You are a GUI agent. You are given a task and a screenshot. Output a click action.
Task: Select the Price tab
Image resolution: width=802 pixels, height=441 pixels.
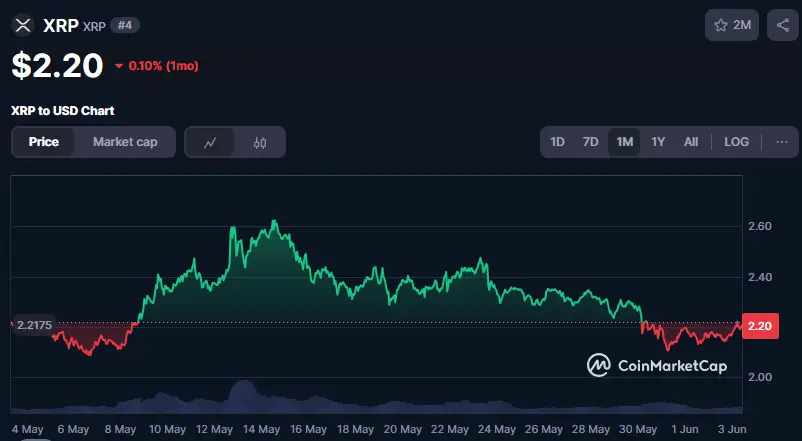click(43, 142)
